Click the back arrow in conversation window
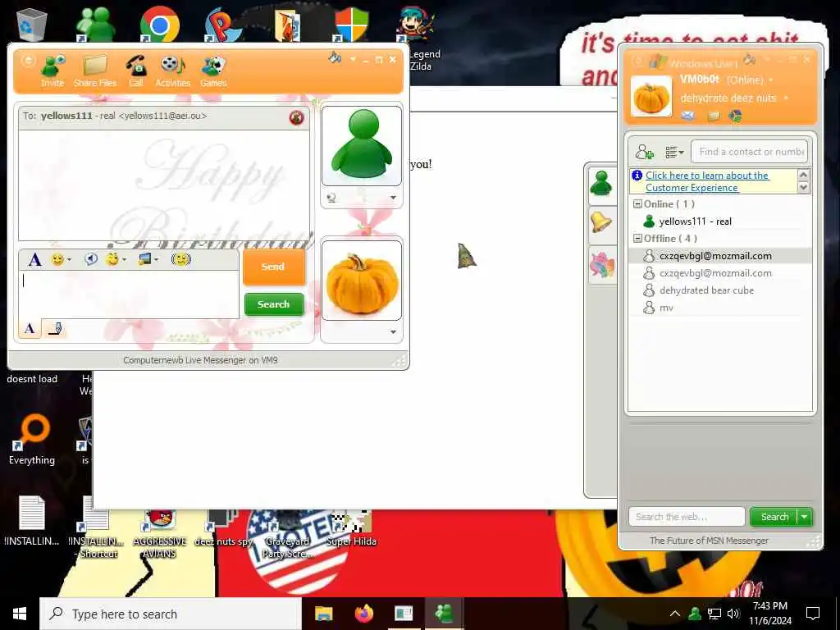The height and width of the screenshot is (630, 840). (28, 60)
